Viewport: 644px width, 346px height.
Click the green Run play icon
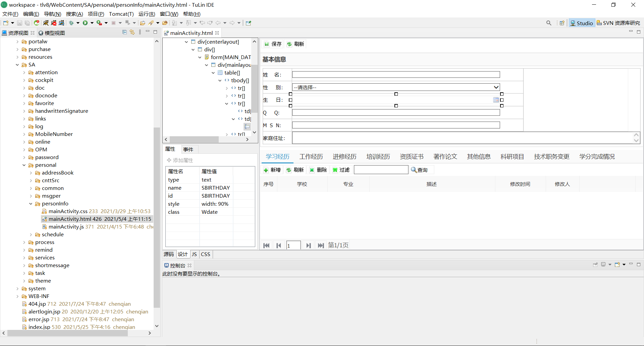(x=85, y=23)
